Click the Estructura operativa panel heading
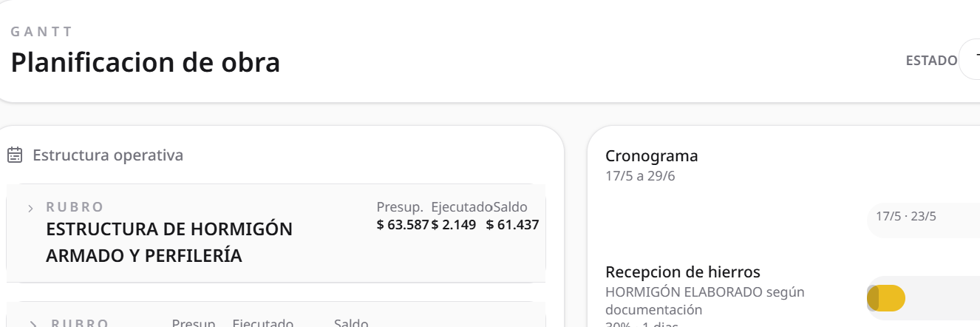Image resolution: width=980 pixels, height=327 pixels. (108, 155)
